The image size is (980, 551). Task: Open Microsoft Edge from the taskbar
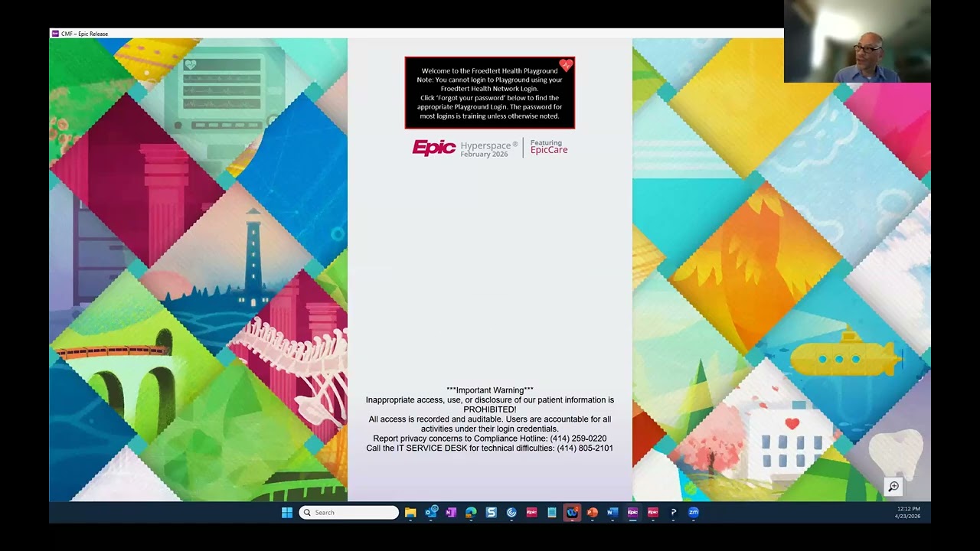point(471,513)
